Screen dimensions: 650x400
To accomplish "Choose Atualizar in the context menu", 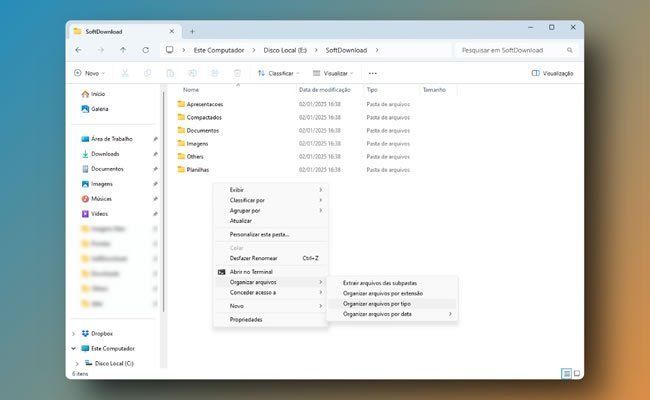I will (271, 221).
